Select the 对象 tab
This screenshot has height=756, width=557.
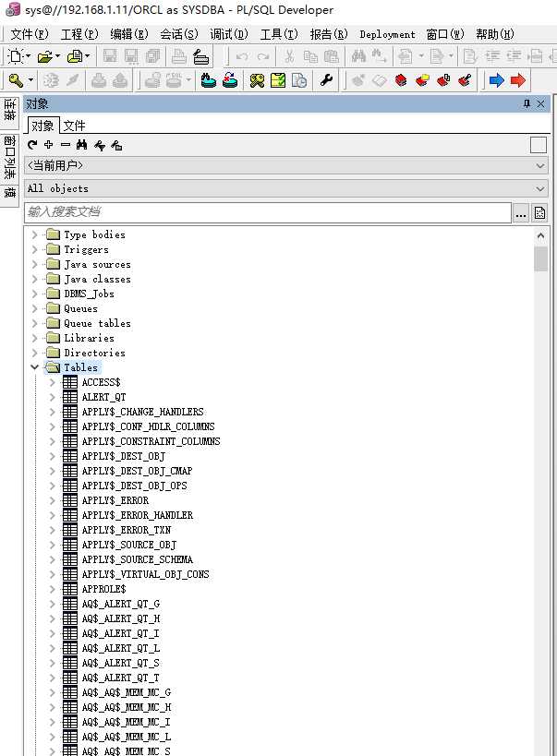tap(42, 126)
